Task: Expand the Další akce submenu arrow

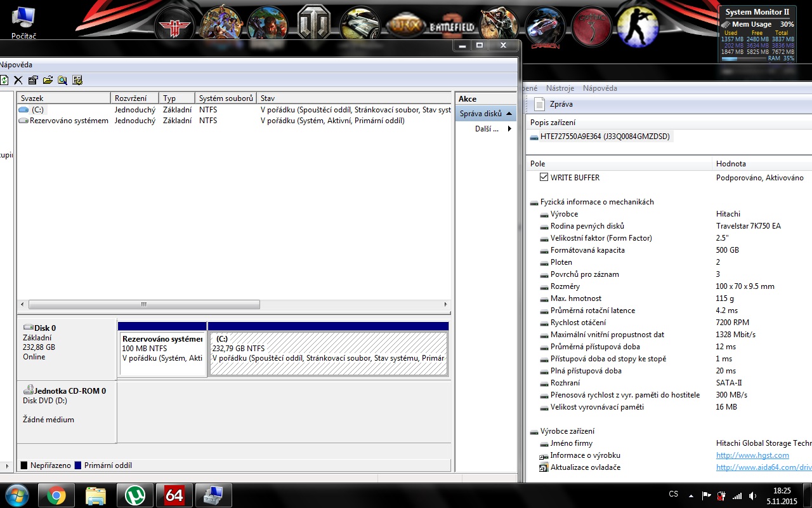Action: (509, 129)
